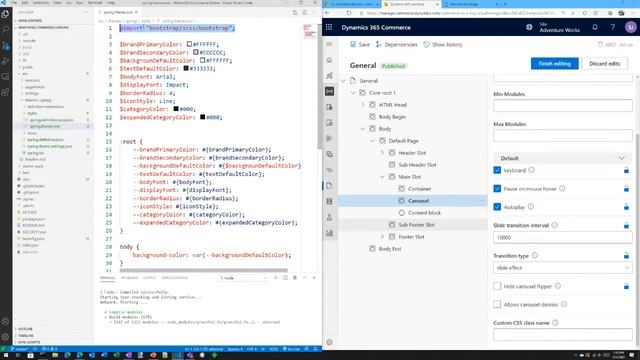
Task: Open the terminal shell selector dropdown
Action: 243,278
